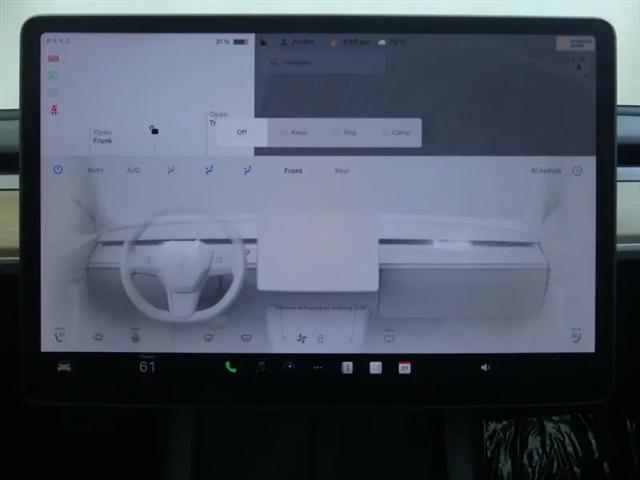Open vehicle Controls via car icon
This screenshot has width=640, height=480.
click(64, 367)
